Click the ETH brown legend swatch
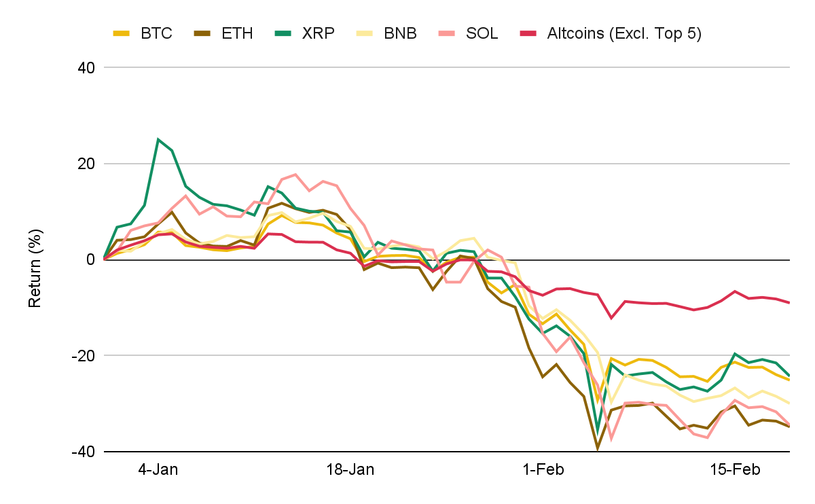Image resolution: width=815 pixels, height=504 pixels. (202, 33)
